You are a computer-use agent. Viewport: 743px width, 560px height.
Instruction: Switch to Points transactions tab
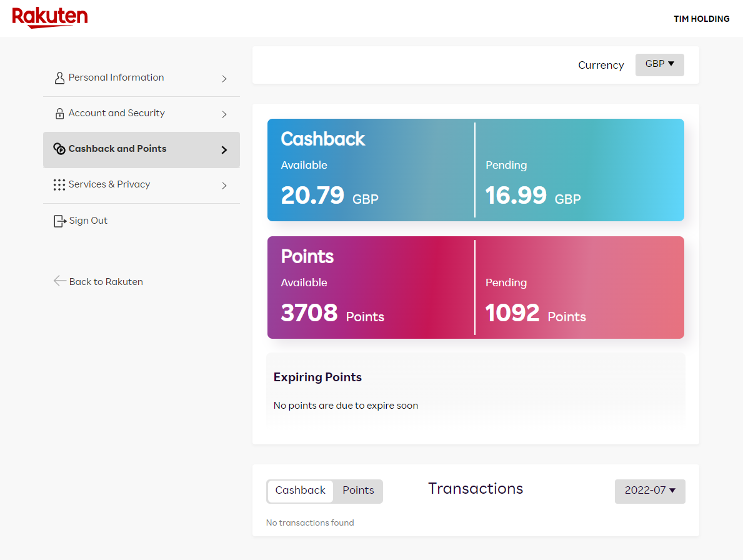click(358, 491)
